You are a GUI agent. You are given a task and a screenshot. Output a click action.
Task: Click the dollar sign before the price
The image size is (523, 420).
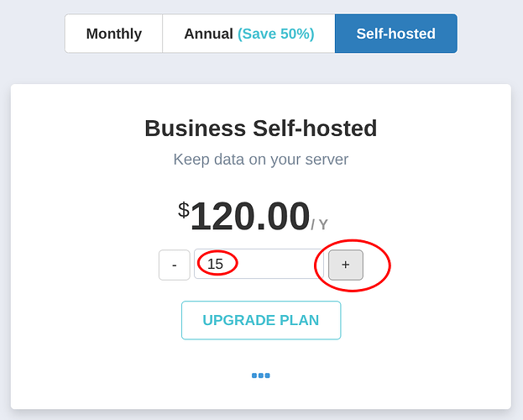coord(184,210)
